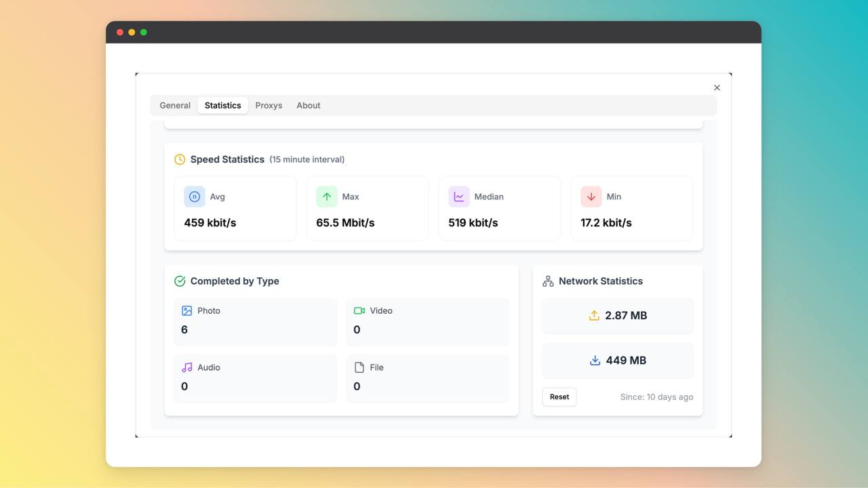Click the purple Audio music note icon
868x488 pixels.
click(187, 367)
